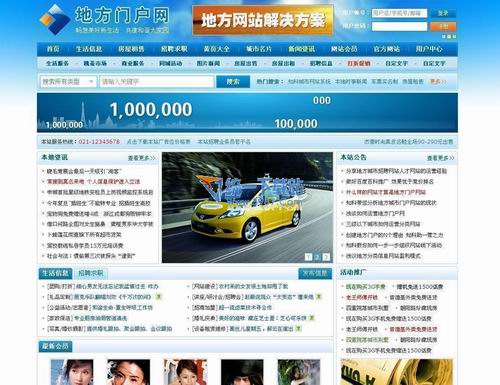Show slide 3 of the car slideshow
The width and height of the screenshot is (500, 385).
pyautogui.click(x=326, y=257)
